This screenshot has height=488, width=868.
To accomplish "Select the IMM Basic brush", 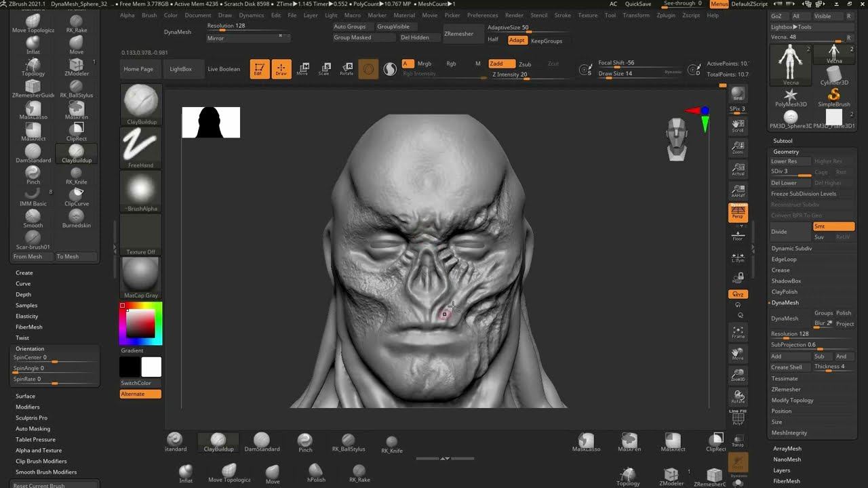I will (x=33, y=197).
